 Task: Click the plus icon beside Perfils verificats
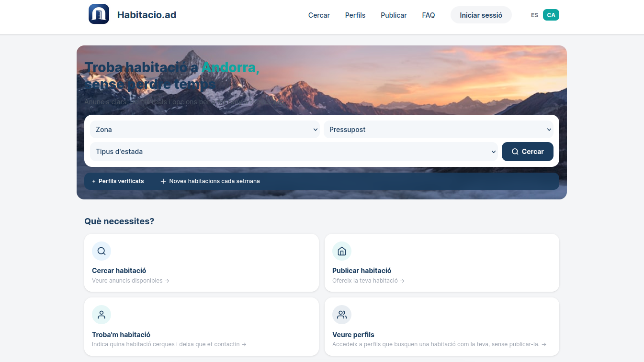pyautogui.click(x=94, y=181)
